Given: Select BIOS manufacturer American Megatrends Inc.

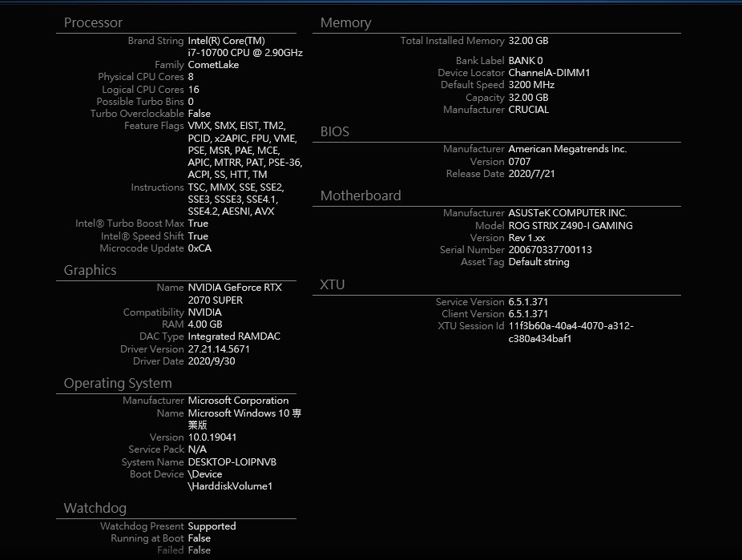Looking at the screenshot, I should tap(567, 149).
